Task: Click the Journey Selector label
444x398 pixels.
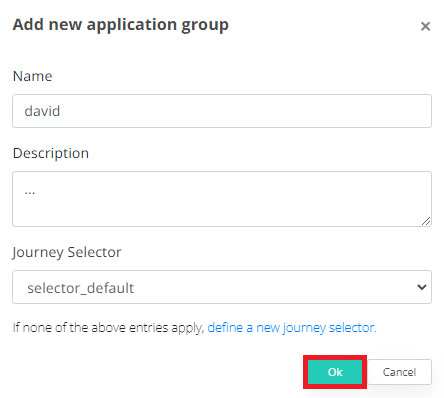Action: [x=67, y=252]
